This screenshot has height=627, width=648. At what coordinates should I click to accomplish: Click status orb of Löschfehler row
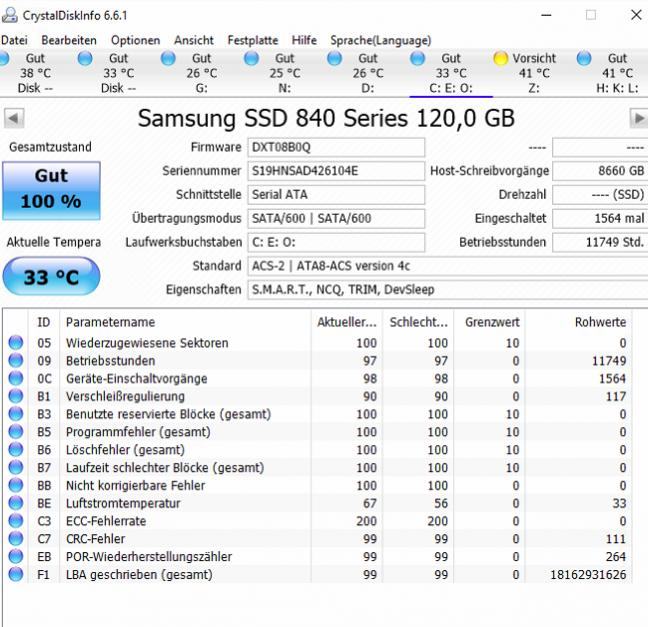pos(16,449)
